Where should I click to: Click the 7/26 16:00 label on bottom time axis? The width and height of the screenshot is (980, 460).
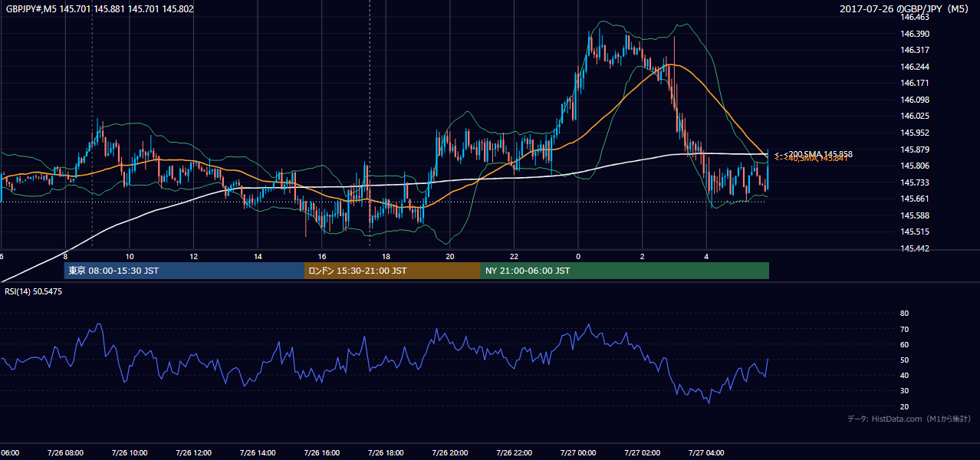click(322, 453)
